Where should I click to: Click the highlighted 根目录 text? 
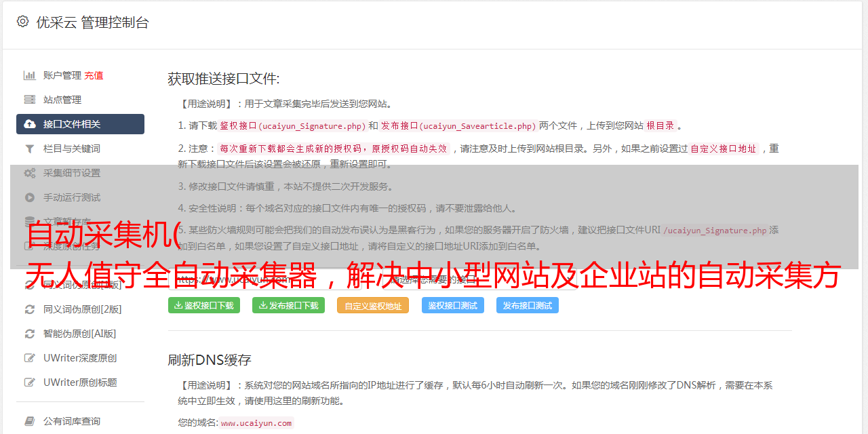(660, 125)
